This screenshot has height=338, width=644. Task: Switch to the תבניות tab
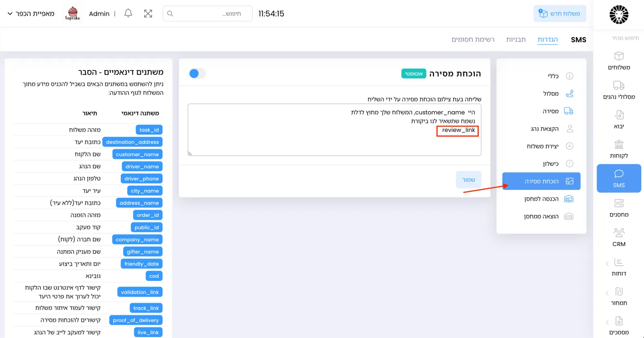click(516, 39)
